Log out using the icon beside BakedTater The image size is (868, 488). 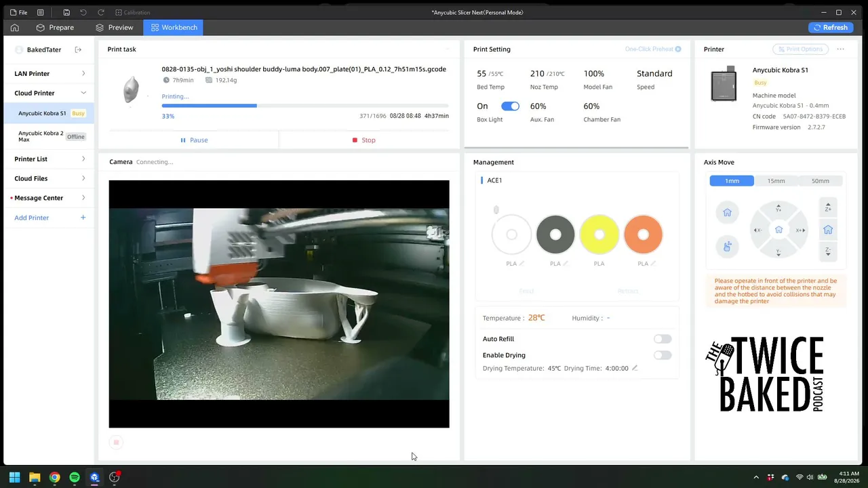pos(78,49)
